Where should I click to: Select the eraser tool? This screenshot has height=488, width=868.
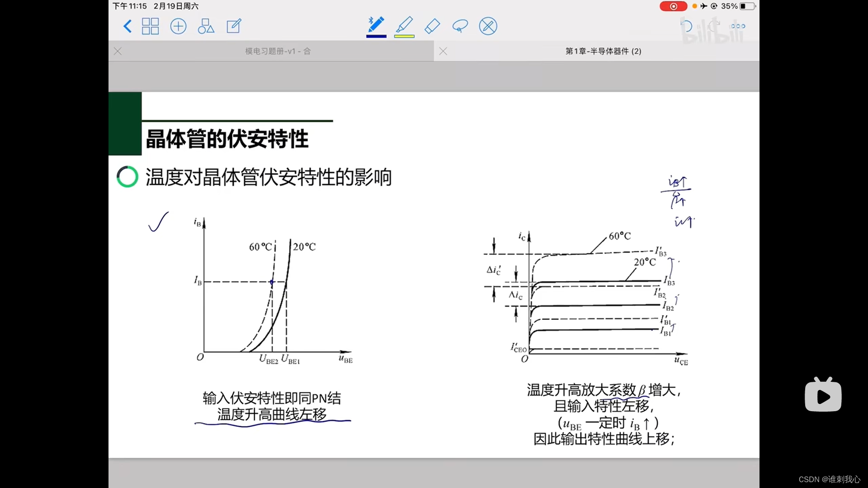[x=432, y=26]
